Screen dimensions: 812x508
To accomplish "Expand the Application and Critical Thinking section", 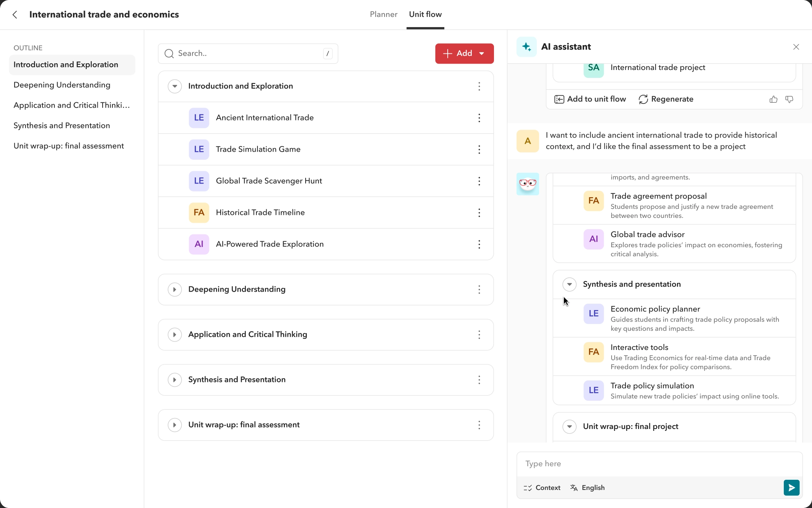I will coord(174,335).
